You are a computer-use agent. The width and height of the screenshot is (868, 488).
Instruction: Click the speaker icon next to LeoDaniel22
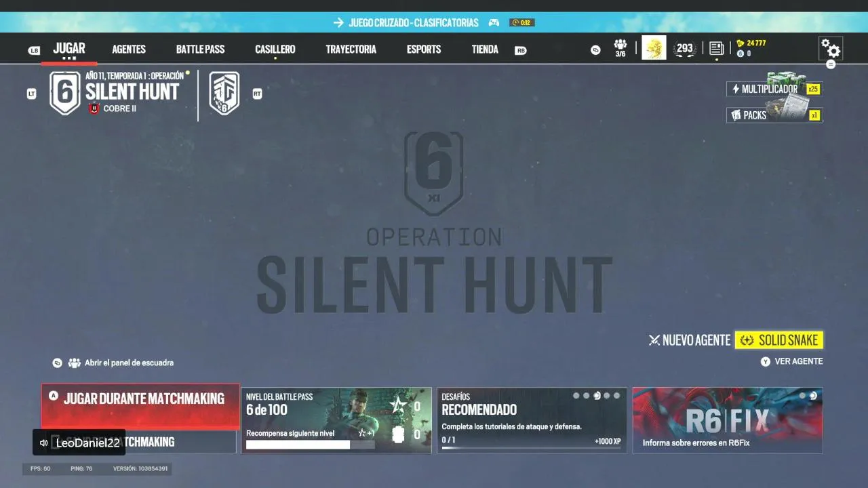click(44, 443)
